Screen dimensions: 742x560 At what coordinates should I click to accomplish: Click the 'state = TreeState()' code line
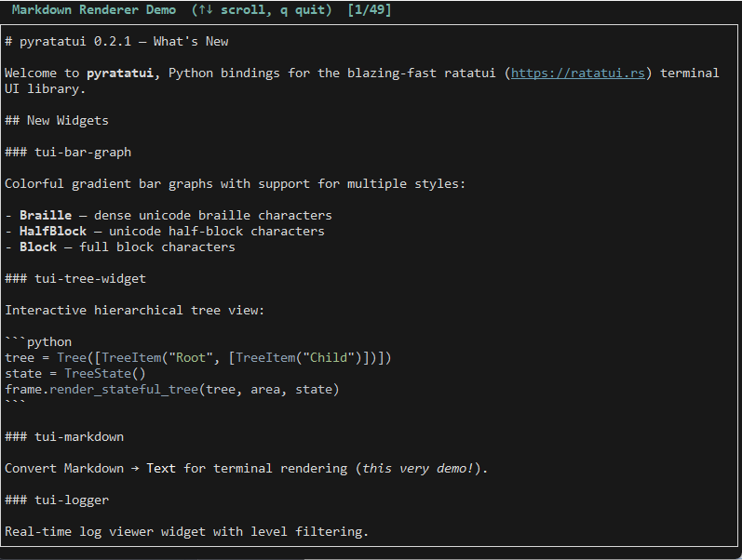point(75,374)
